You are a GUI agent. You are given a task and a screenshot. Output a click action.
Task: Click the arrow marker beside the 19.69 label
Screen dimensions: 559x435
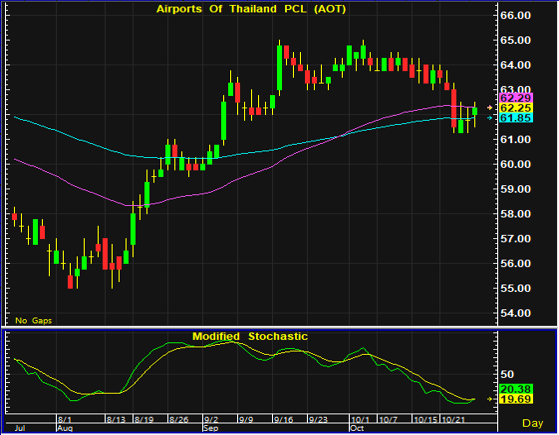coord(490,399)
